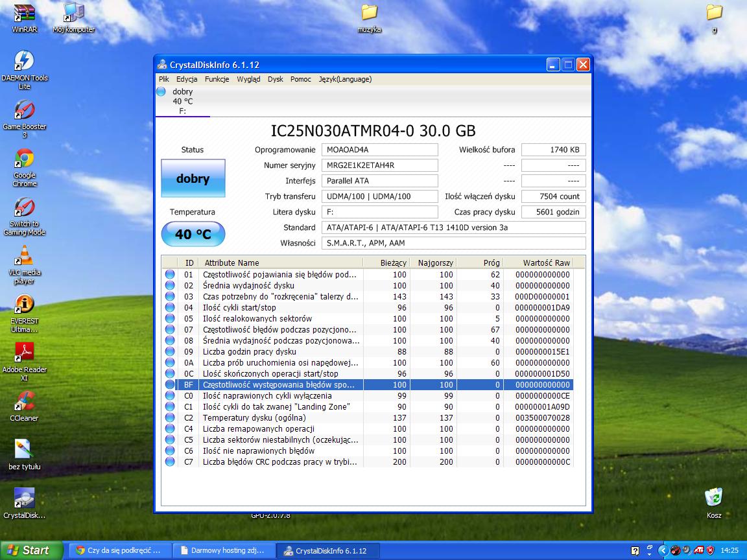Click the dobry health status button
This screenshot has width=747, height=560.
pos(193,178)
